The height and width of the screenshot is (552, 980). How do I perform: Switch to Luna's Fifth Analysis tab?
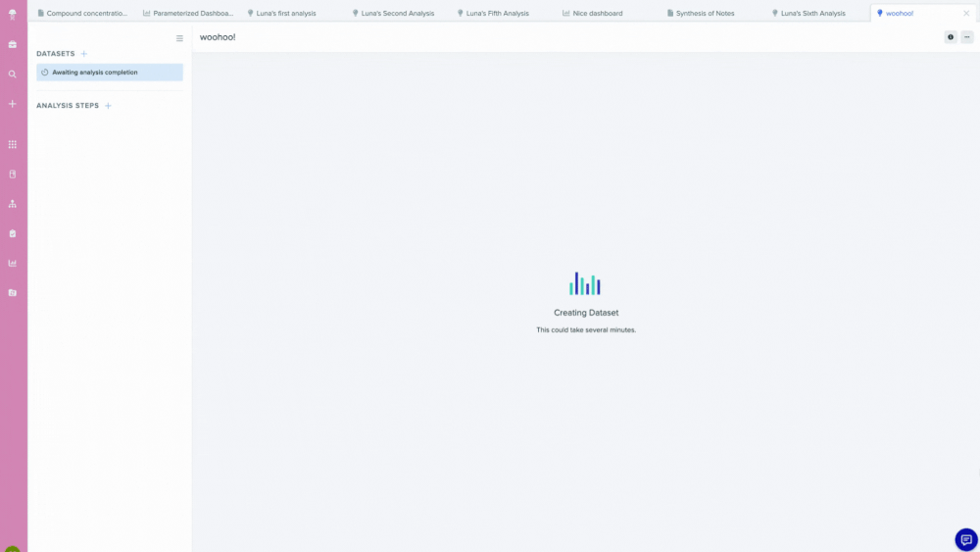point(493,13)
